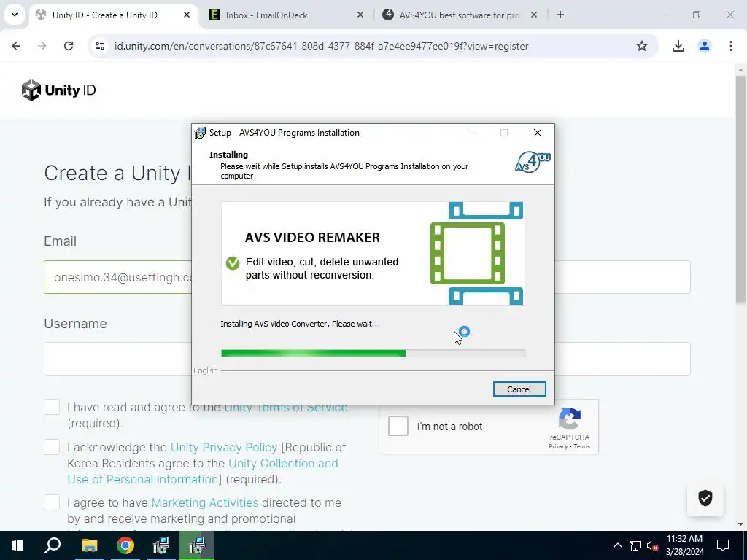This screenshot has width=747, height=560.
Task: Open a new browser tab
Action: (560, 15)
